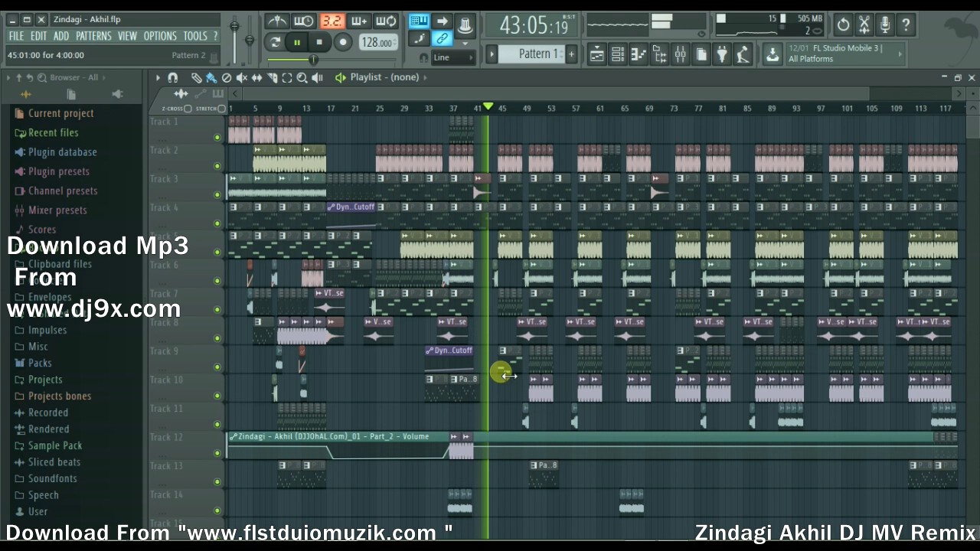Image resolution: width=980 pixels, height=551 pixels.
Task: Toggle step editing arrow icon
Action: click(x=442, y=21)
